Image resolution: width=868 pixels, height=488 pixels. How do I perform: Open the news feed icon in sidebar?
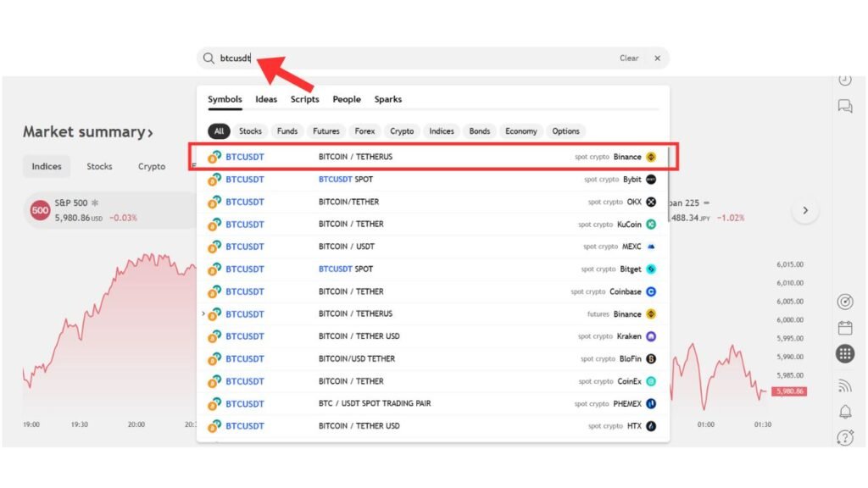(x=845, y=385)
